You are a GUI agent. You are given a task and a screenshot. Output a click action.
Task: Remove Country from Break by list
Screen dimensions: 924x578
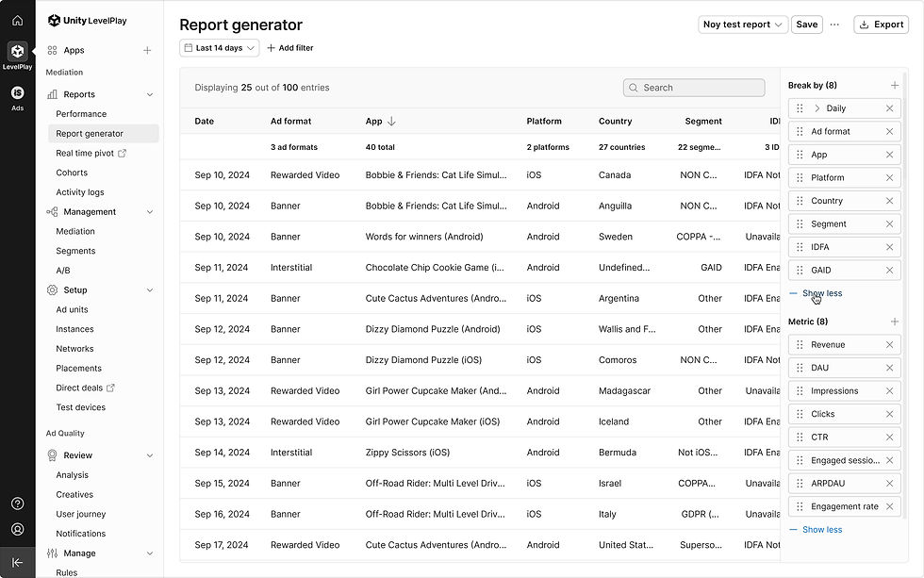[890, 201]
